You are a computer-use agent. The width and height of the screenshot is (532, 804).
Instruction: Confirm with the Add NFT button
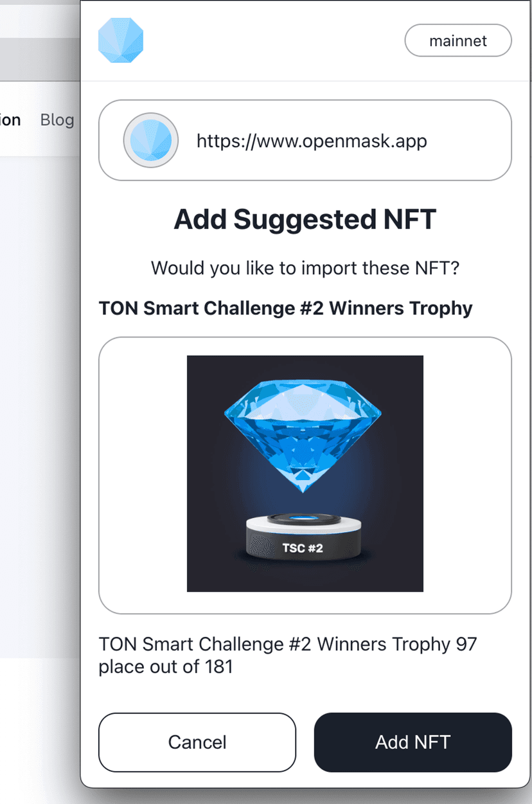coord(412,742)
